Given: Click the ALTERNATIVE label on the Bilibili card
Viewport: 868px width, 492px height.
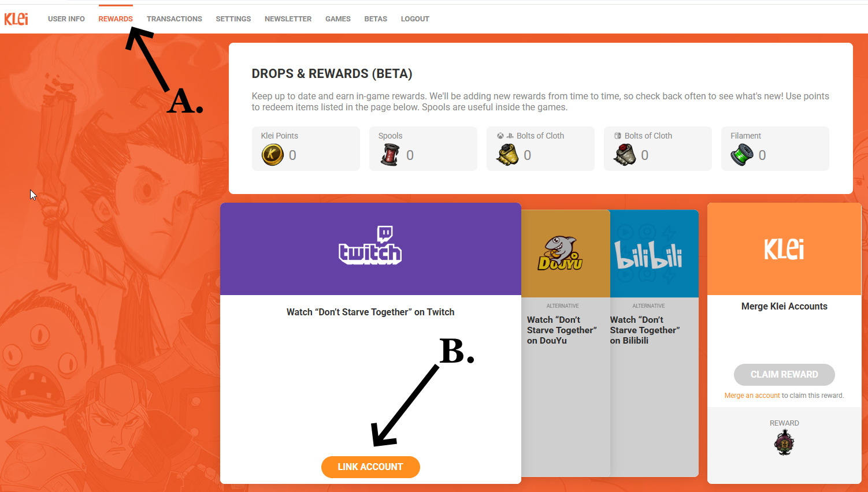Looking at the screenshot, I should (x=648, y=306).
